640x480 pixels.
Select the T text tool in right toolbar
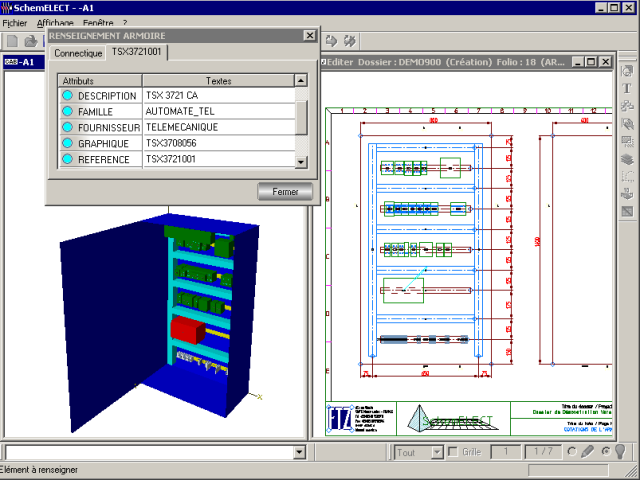click(627, 88)
